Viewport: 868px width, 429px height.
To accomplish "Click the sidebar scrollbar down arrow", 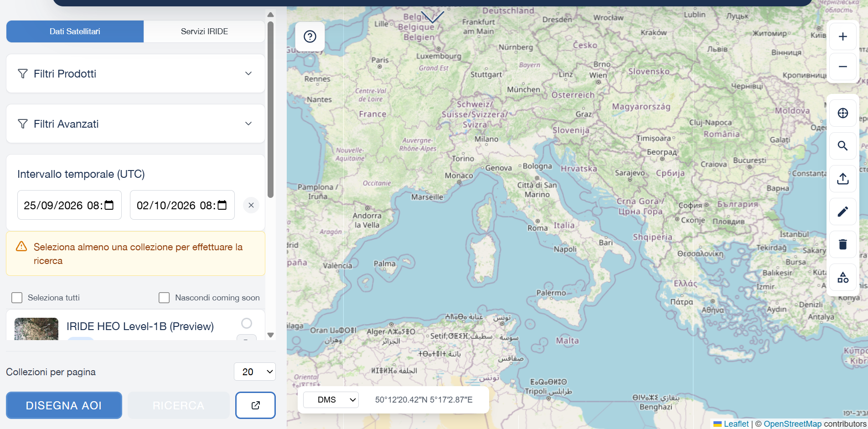I will pos(270,335).
